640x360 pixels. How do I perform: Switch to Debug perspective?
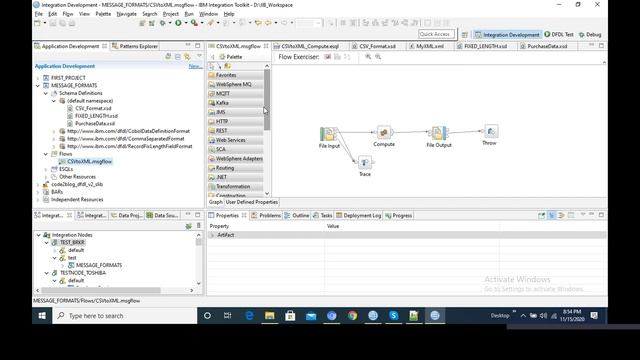pos(590,35)
